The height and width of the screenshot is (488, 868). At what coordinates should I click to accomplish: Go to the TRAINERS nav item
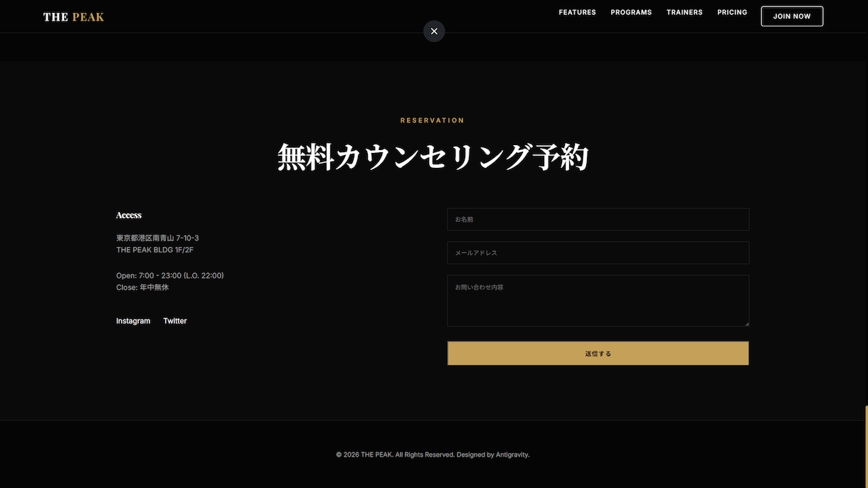click(x=684, y=13)
